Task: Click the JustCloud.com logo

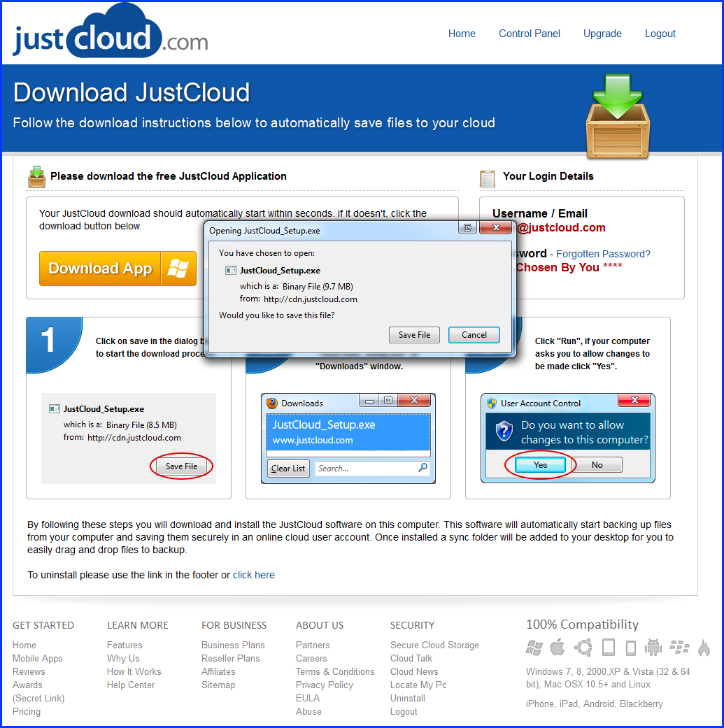Action: 111,31
